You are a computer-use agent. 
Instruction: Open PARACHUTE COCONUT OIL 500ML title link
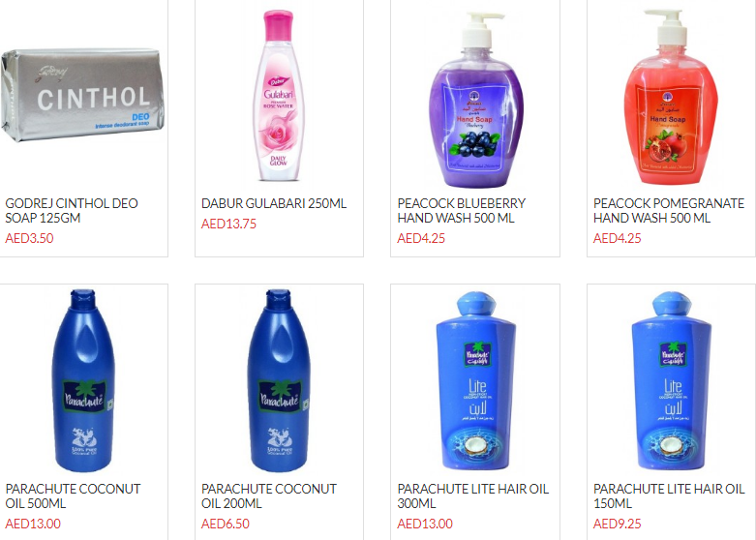pyautogui.click(x=73, y=496)
